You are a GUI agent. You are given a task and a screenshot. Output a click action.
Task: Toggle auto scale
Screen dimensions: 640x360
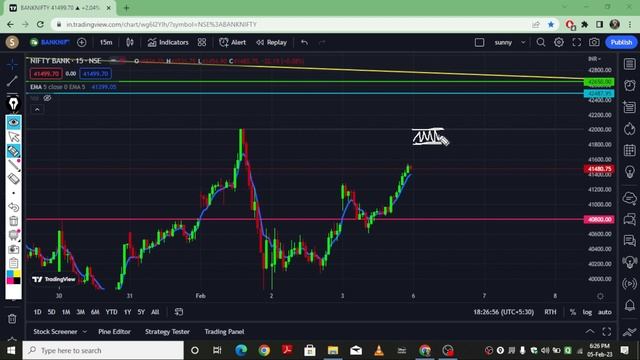tap(604, 312)
